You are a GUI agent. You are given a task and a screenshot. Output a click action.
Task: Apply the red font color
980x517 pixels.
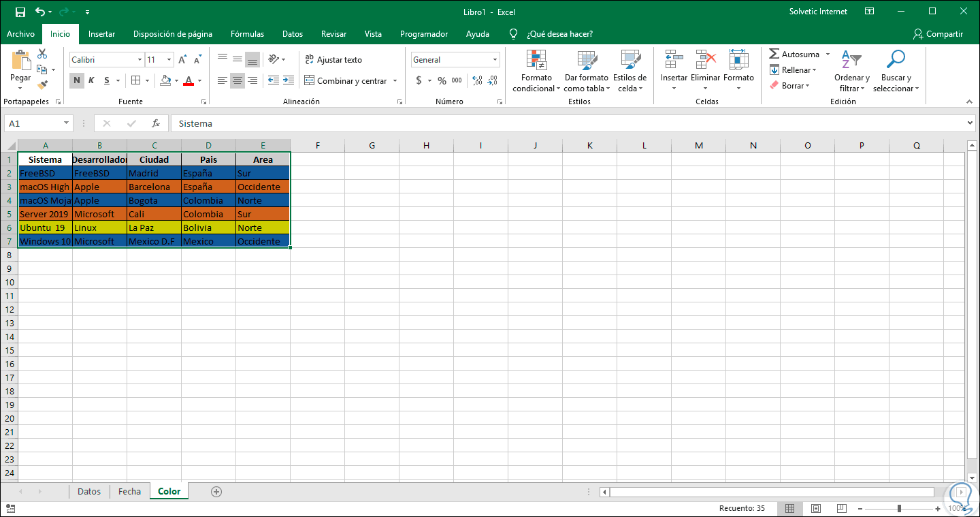click(x=189, y=80)
